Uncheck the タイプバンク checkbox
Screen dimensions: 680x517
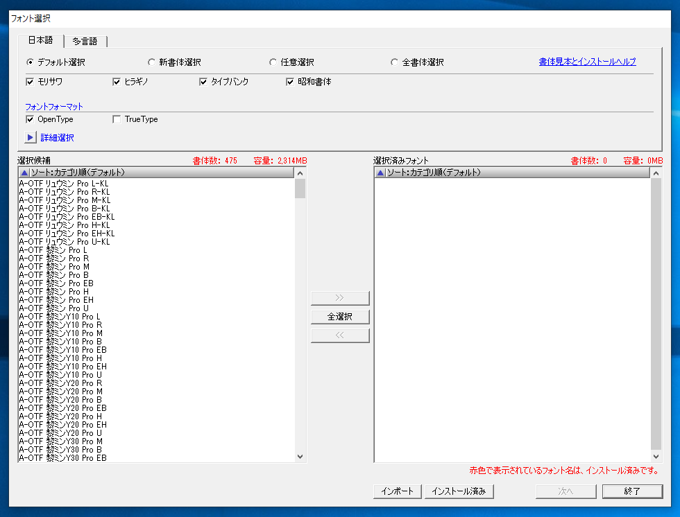point(203,82)
